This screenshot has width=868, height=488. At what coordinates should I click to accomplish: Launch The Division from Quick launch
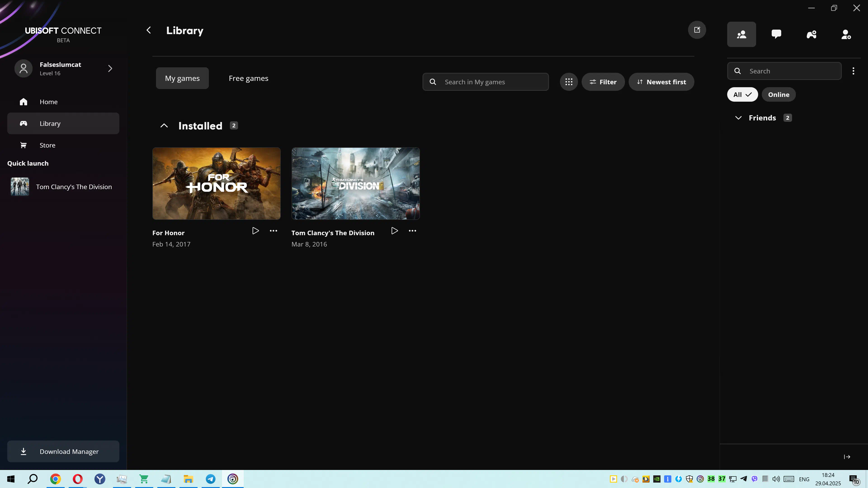coord(63,187)
